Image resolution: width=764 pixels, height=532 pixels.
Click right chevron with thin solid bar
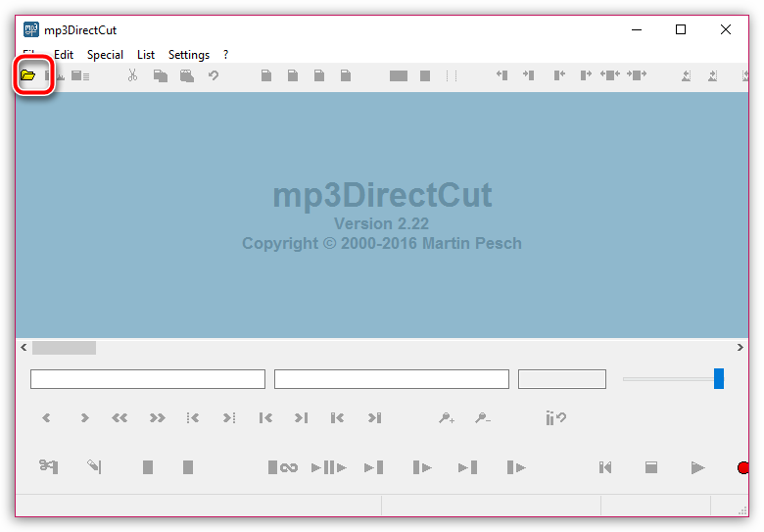click(x=301, y=417)
